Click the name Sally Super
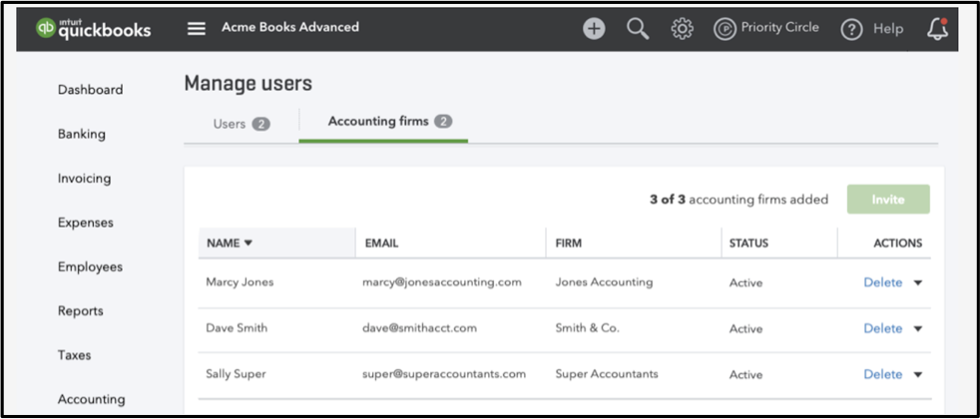 (x=236, y=374)
